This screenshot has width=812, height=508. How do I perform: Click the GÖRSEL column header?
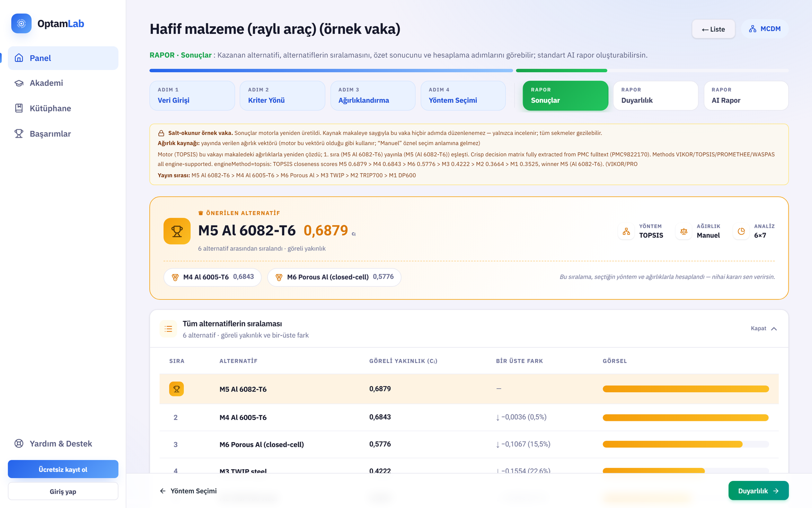[615, 361]
